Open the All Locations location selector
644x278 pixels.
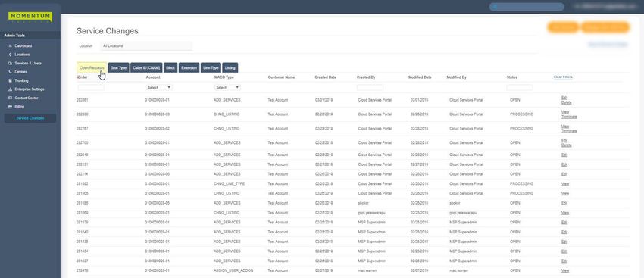[x=146, y=46]
